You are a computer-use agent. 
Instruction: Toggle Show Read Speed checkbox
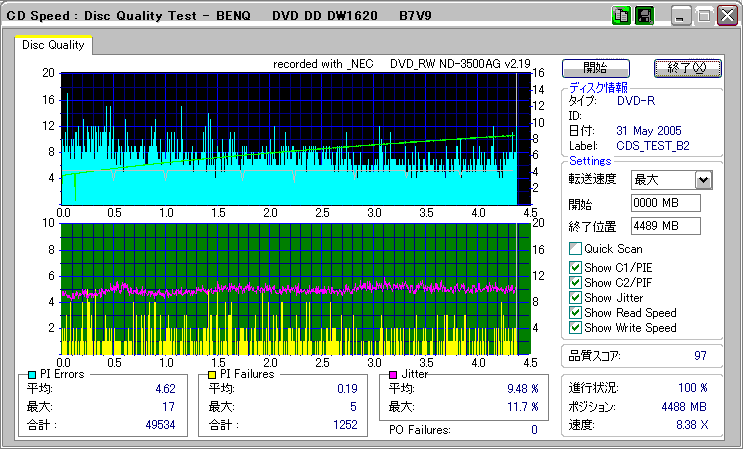575,312
